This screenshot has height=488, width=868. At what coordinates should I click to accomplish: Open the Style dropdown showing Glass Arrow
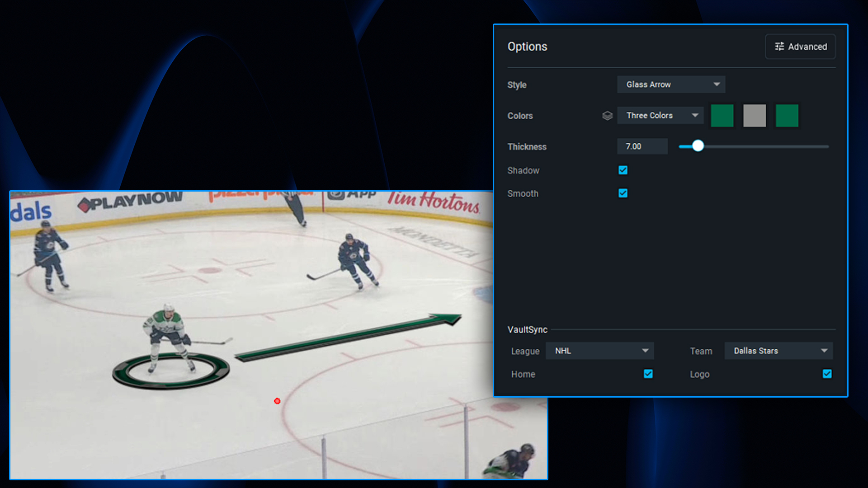coord(671,84)
